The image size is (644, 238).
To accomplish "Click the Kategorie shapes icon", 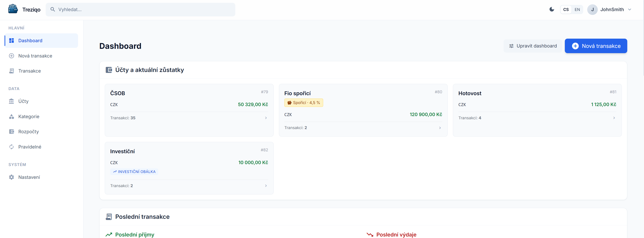I will (x=11, y=116).
